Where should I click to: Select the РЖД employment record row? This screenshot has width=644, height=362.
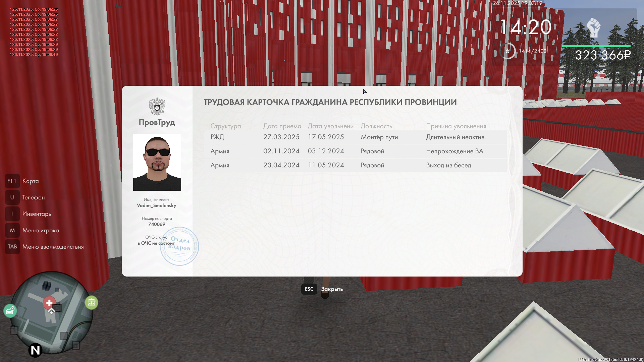click(355, 137)
